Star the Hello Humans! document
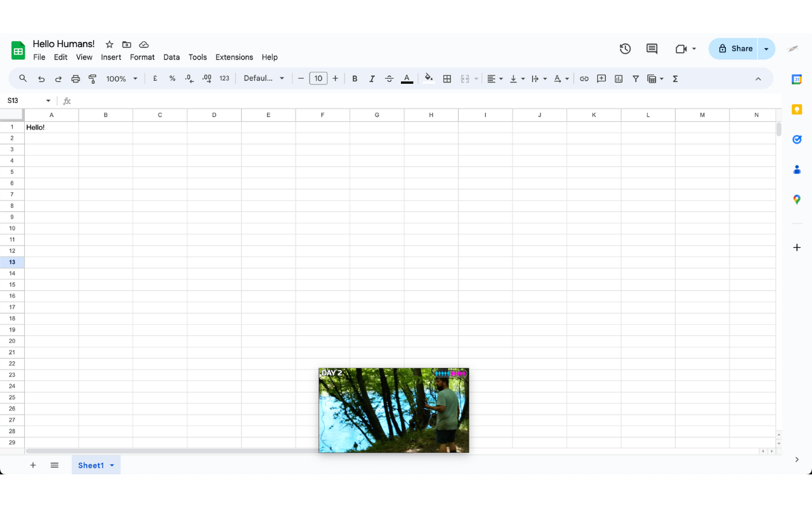 109,44
